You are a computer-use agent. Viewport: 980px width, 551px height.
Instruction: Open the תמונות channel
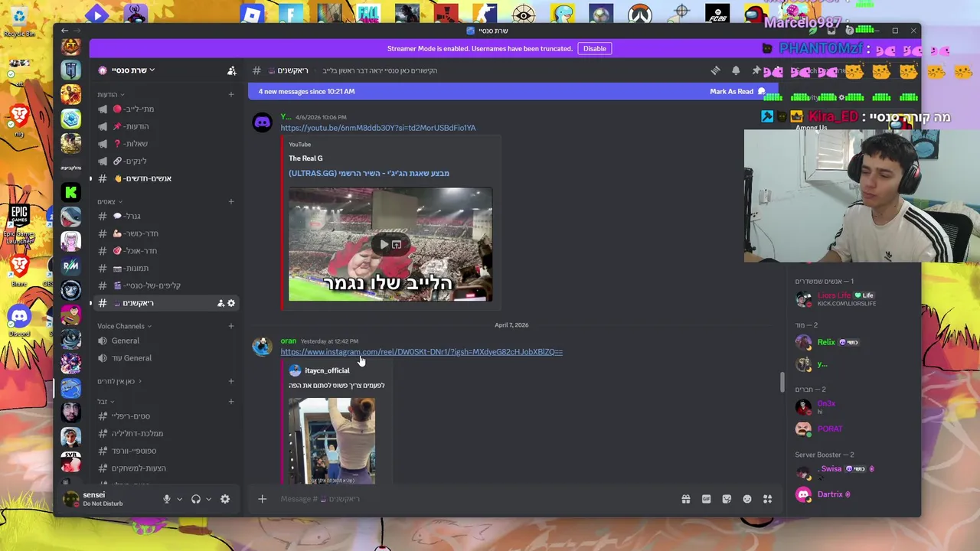(165, 268)
